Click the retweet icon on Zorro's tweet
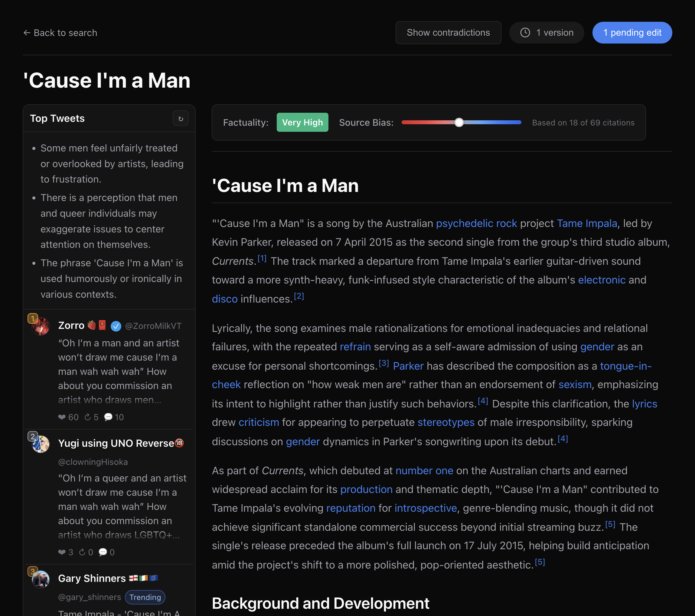695x616 pixels. (x=87, y=417)
